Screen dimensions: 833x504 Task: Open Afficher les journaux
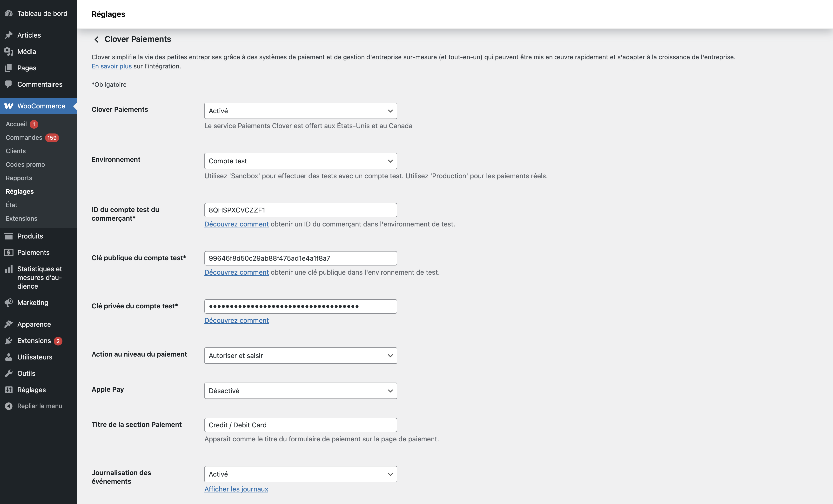pos(236,489)
